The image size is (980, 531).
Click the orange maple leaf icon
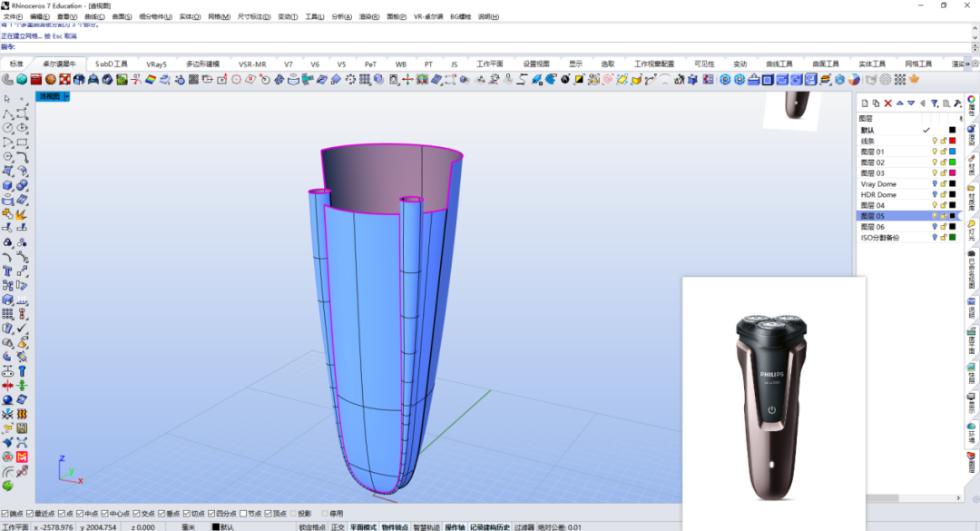pos(915,80)
